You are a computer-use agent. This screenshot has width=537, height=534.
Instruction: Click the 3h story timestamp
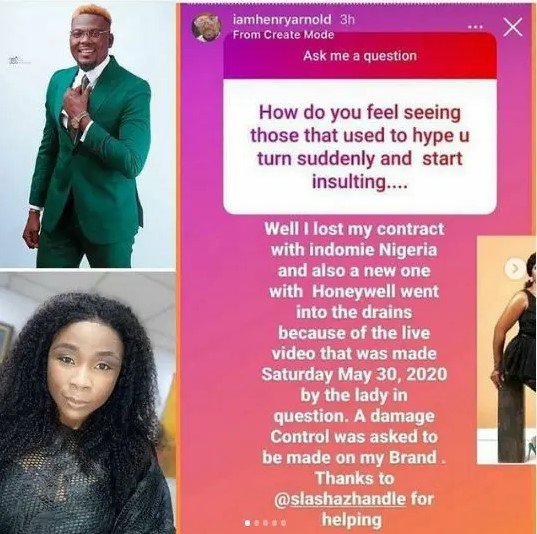348,20
